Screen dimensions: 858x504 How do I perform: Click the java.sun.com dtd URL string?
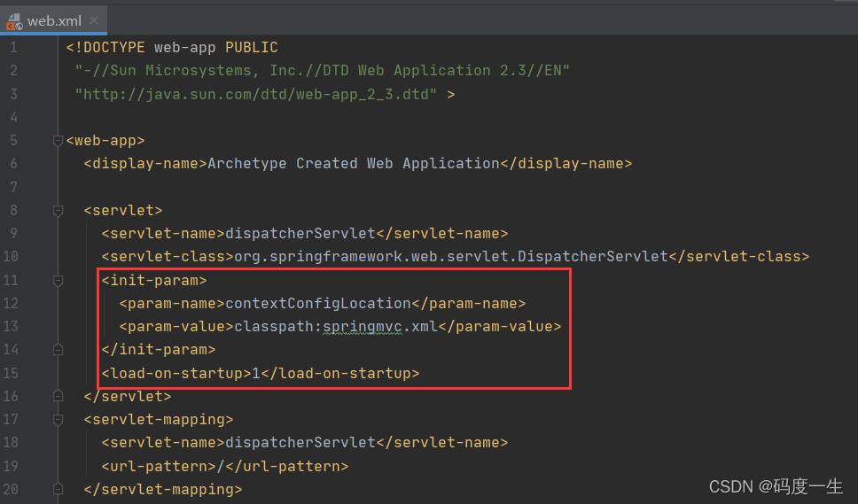256,94
